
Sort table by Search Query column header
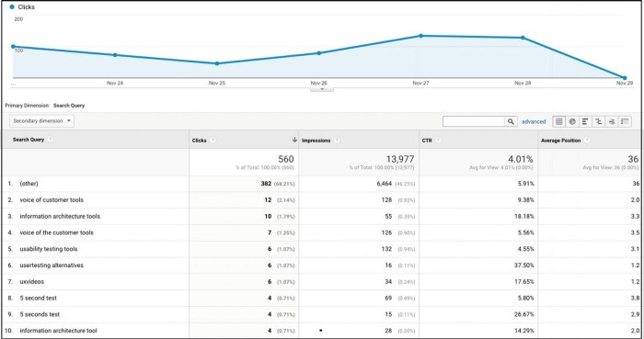click(28, 140)
